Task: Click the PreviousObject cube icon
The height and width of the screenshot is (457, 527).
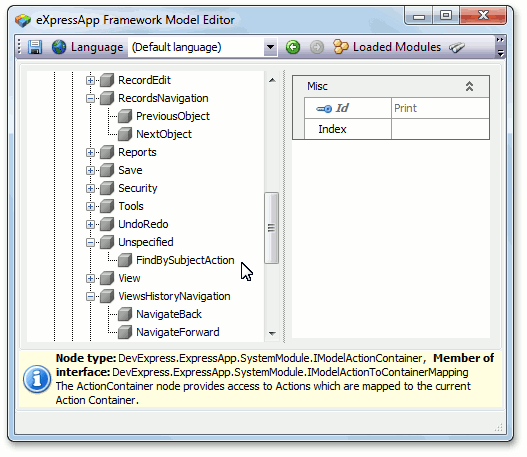Action: [125, 116]
